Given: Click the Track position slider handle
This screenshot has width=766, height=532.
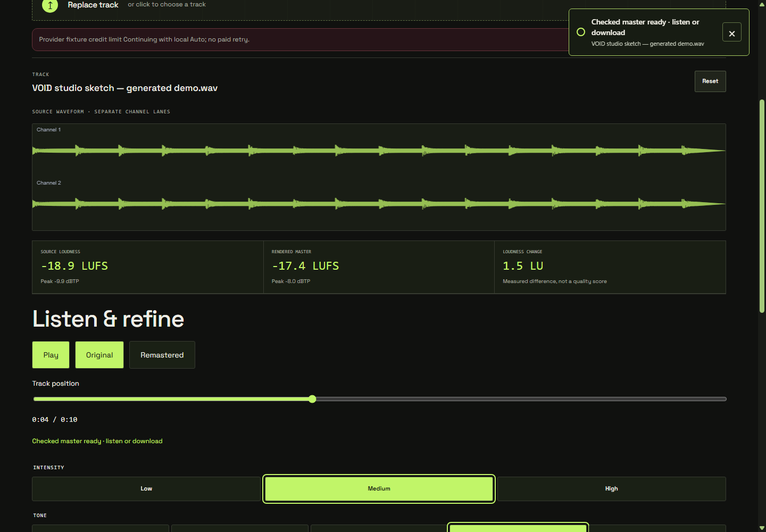Looking at the screenshot, I should click(x=312, y=399).
